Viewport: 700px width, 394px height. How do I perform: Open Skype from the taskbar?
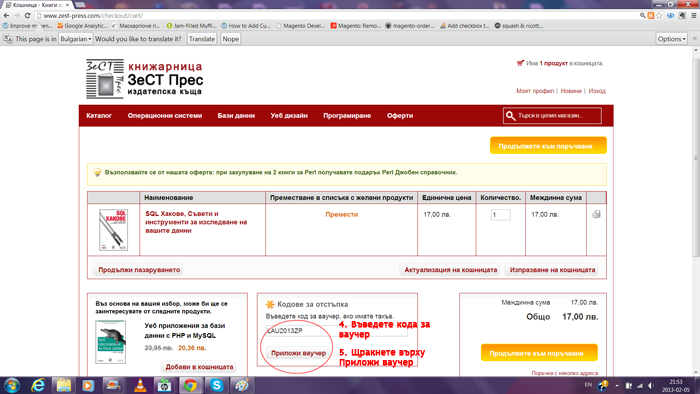click(x=217, y=385)
